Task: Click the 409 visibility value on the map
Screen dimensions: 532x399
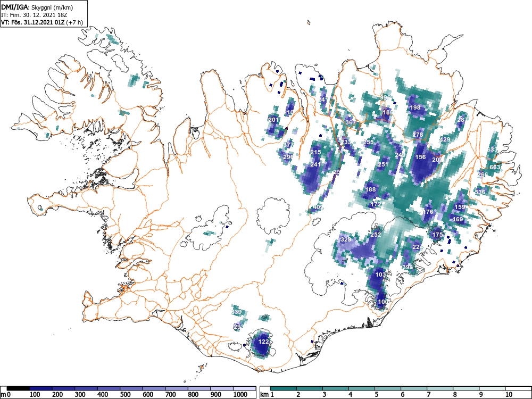Action: click(318, 207)
